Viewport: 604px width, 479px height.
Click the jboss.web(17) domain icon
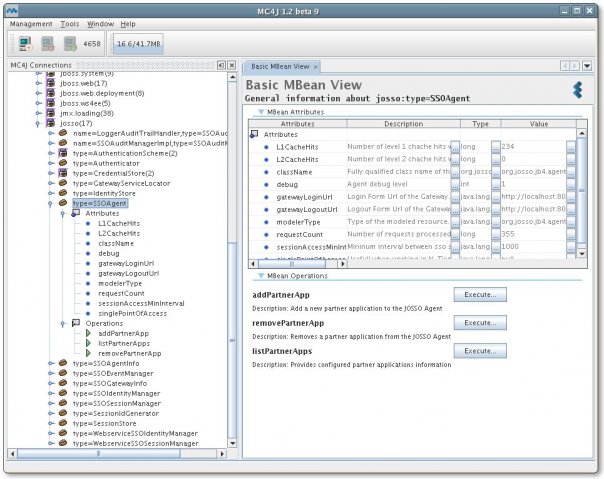coord(50,83)
